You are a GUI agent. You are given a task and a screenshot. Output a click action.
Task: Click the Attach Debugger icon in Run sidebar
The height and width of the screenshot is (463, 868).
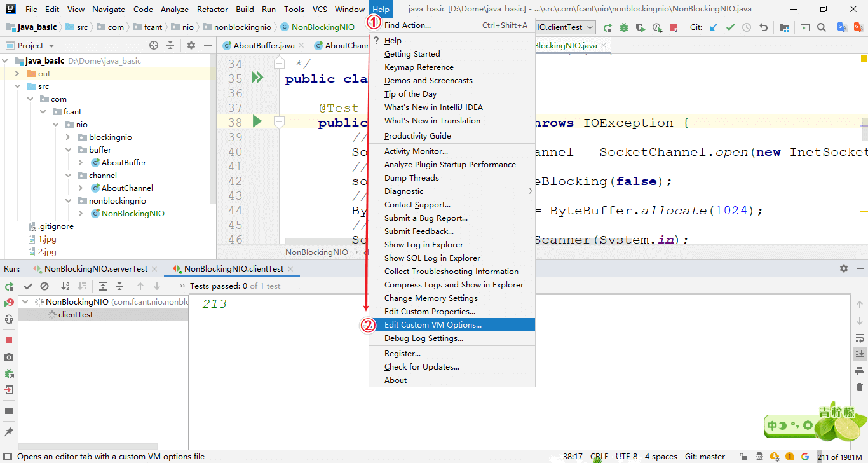(9, 373)
